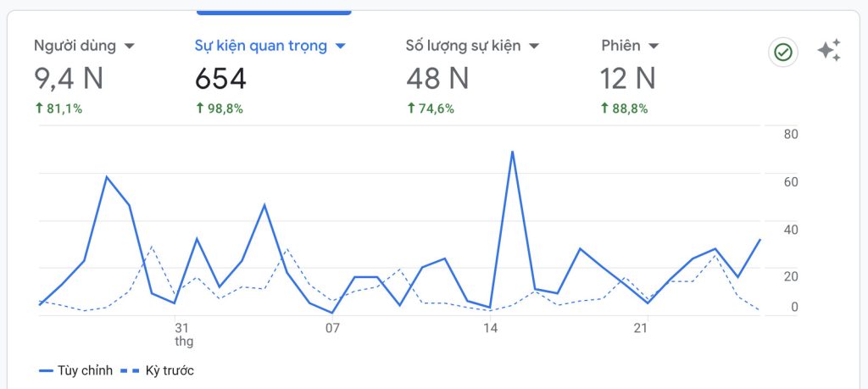
Task: Click the green up arrow beside 81,1%
Action: tap(38, 108)
